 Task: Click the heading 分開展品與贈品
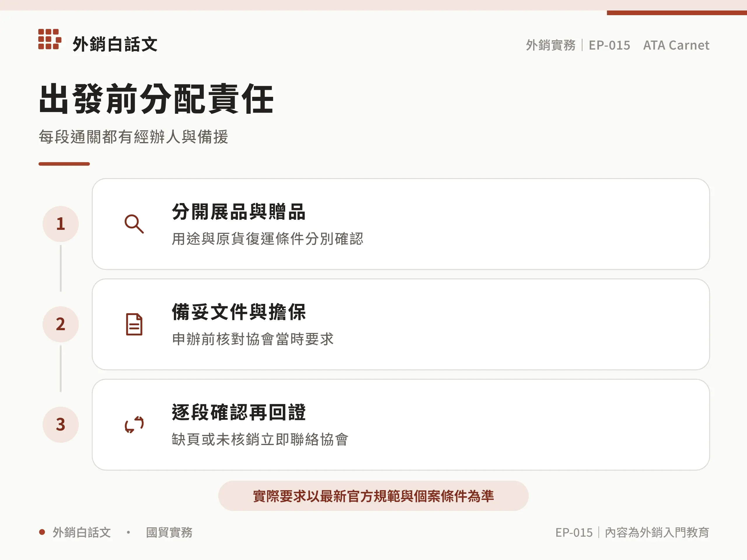(238, 212)
